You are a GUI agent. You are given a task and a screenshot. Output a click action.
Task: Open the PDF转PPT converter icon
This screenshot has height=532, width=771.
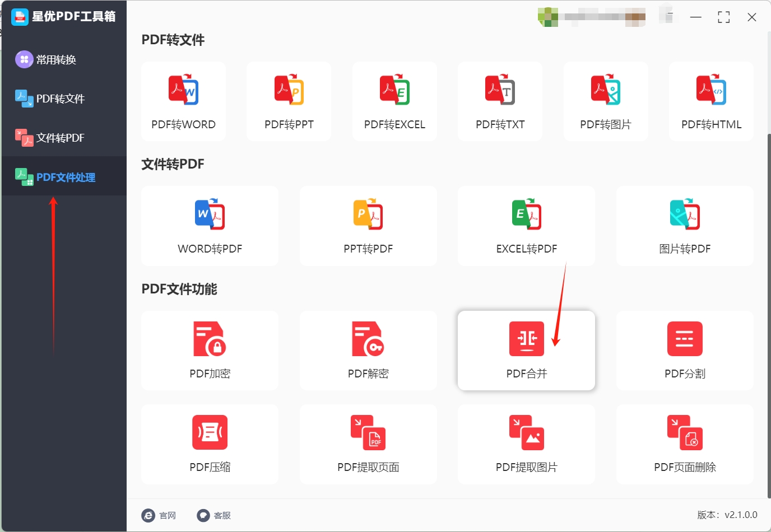tap(289, 90)
